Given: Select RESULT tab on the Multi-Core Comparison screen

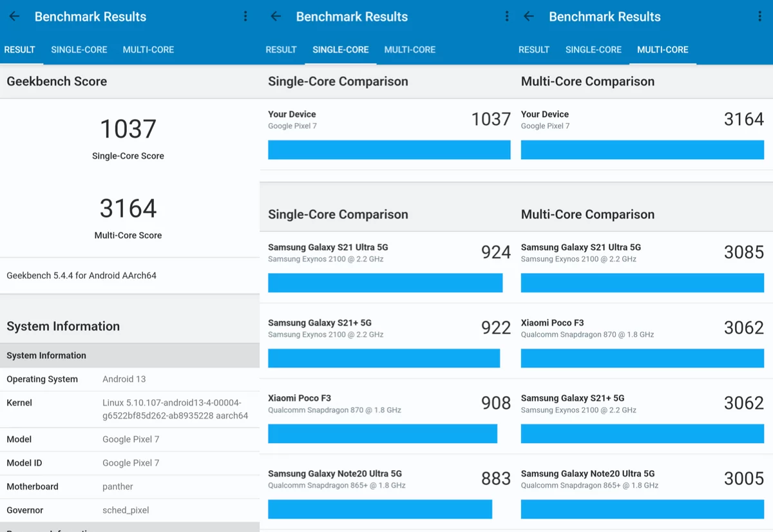Looking at the screenshot, I should pyautogui.click(x=534, y=50).
